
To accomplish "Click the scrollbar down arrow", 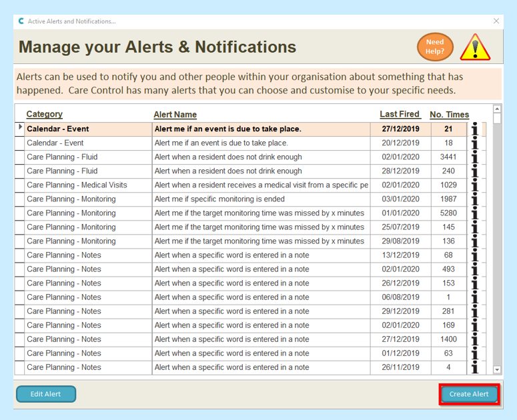I will click(x=497, y=370).
